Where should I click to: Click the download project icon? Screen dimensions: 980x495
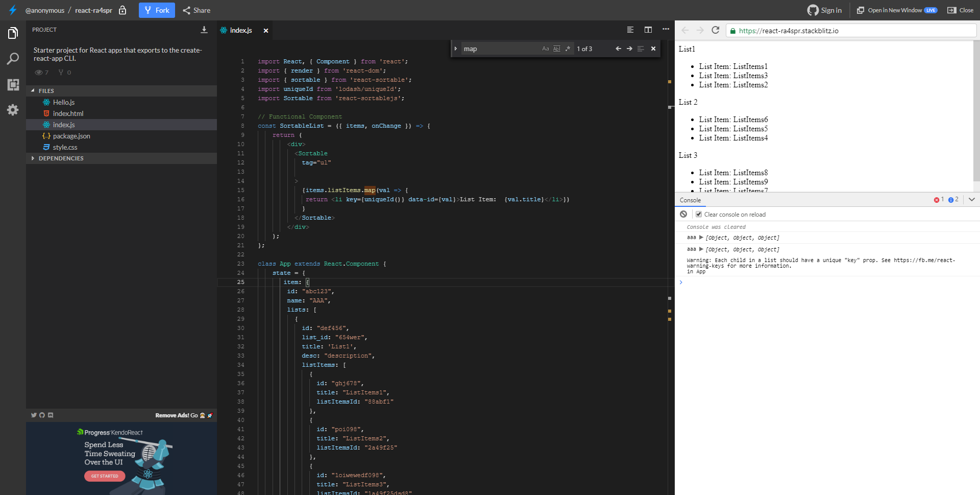click(x=204, y=30)
